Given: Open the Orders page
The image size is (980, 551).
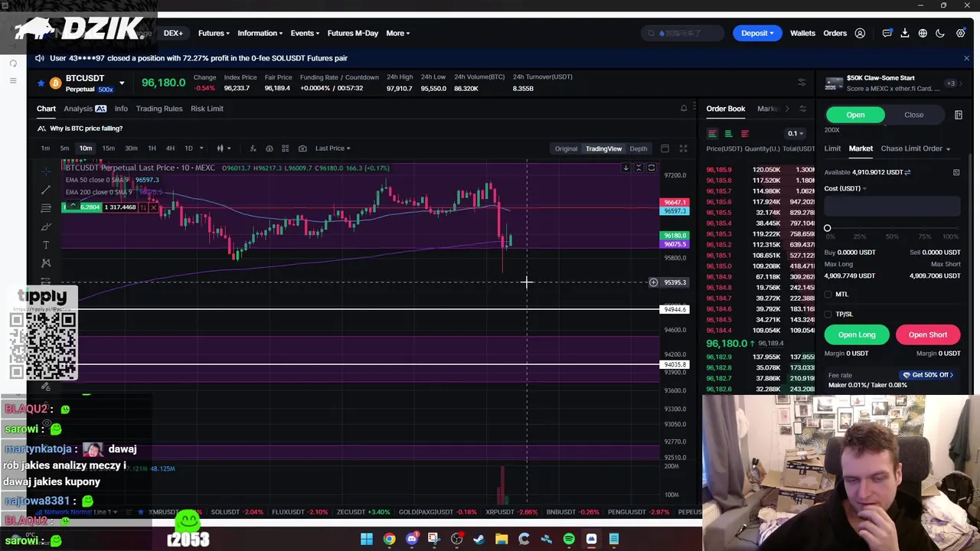Looking at the screenshot, I should (835, 33).
